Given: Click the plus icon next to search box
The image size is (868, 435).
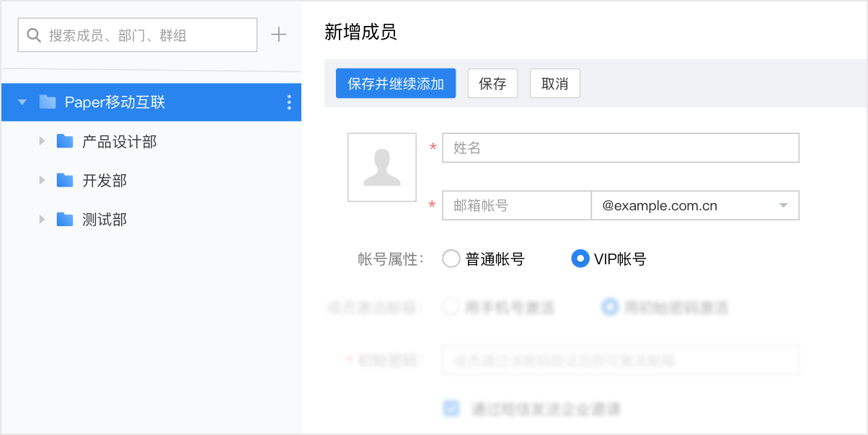Looking at the screenshot, I should (278, 34).
